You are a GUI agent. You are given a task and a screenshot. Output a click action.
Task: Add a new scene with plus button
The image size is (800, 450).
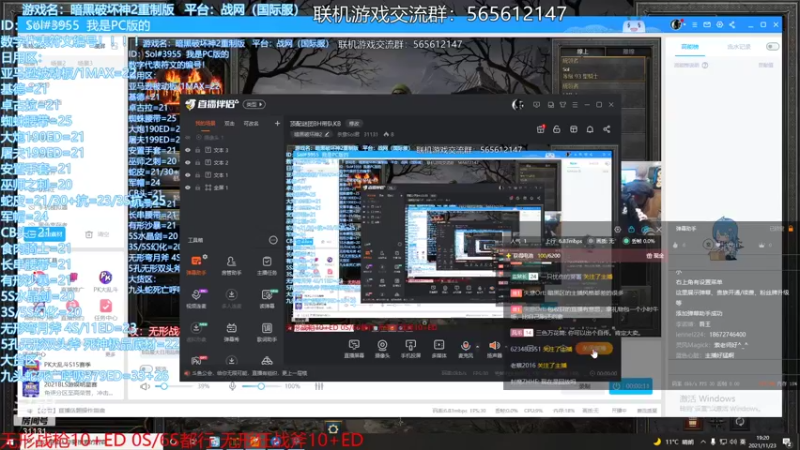coord(277,123)
